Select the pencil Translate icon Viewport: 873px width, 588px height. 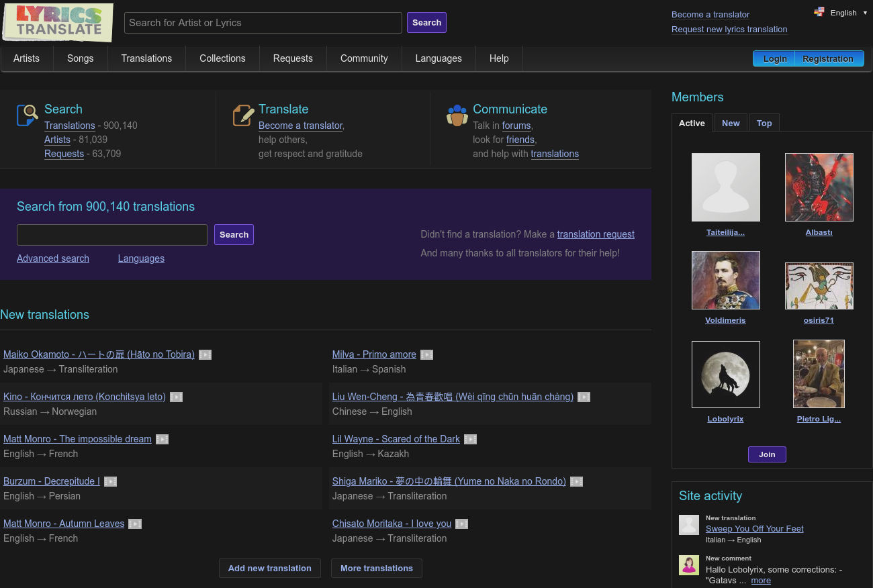coord(243,115)
